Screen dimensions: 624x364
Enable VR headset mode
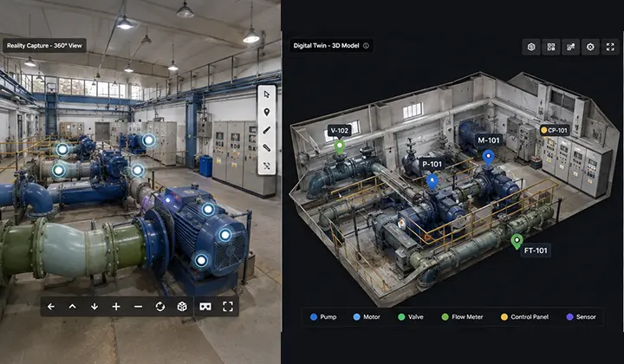point(205,306)
